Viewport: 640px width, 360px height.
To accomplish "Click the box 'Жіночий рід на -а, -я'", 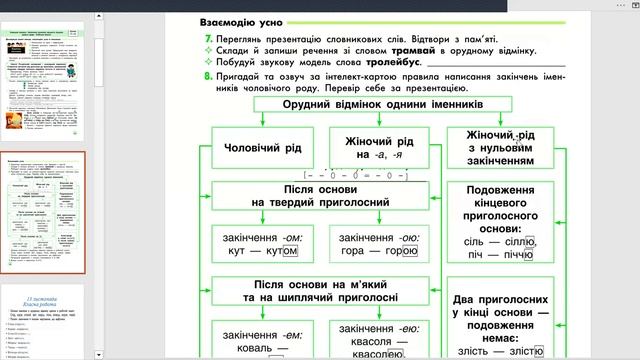I will tap(379, 148).
